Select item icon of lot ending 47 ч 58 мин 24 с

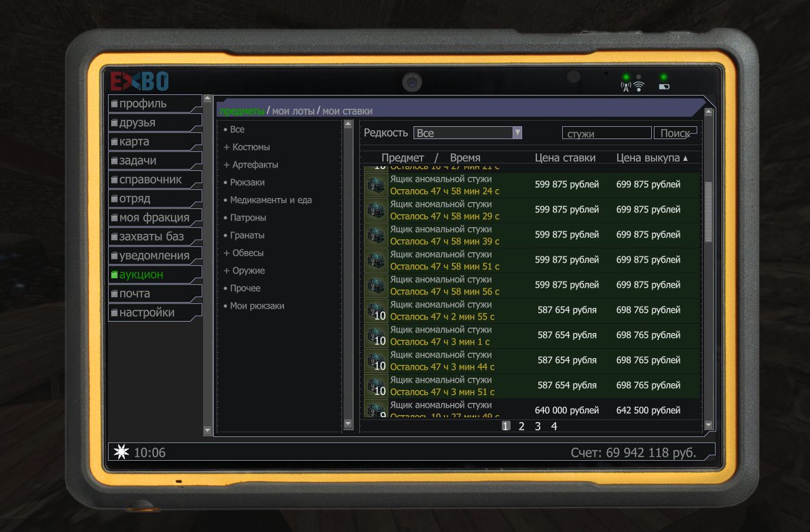375,185
